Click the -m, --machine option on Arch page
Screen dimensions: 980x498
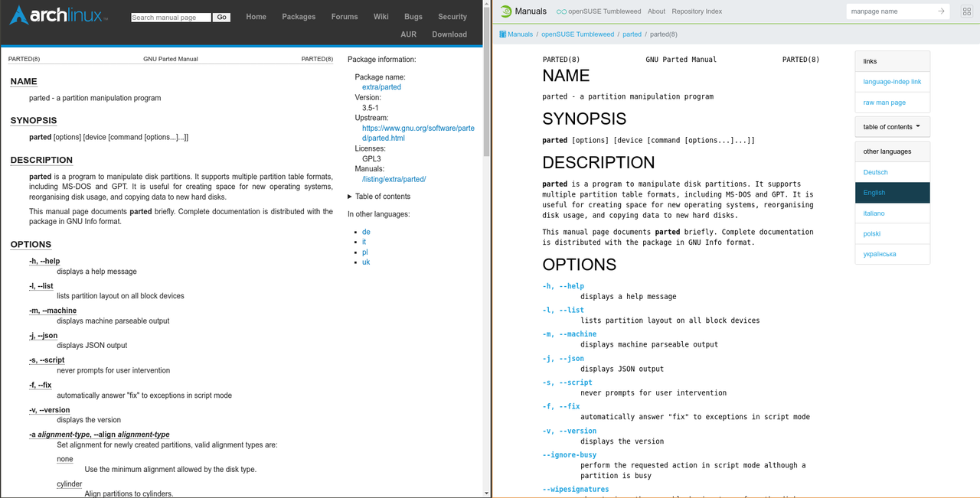tap(53, 311)
